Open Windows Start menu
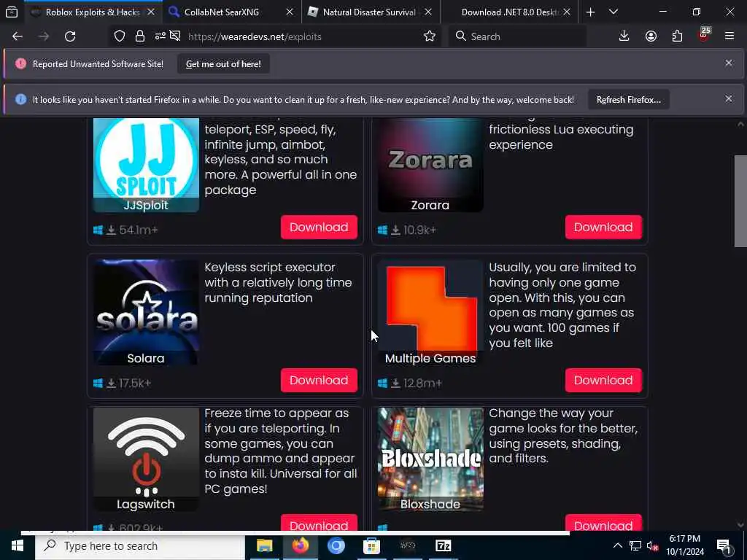Screen dimensions: 747x560 tap(18, 545)
